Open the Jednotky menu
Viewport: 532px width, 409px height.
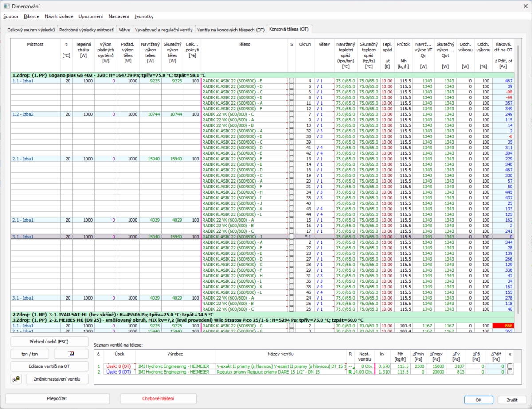tap(144, 16)
